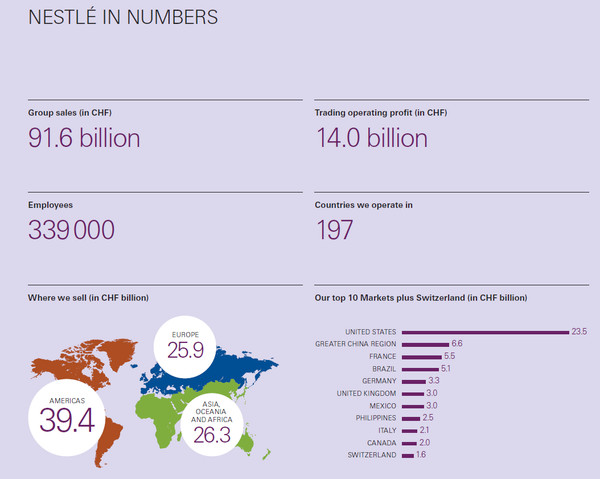Click the '5.1' value for Brazil
This screenshot has height=479, width=600.
tap(446, 368)
